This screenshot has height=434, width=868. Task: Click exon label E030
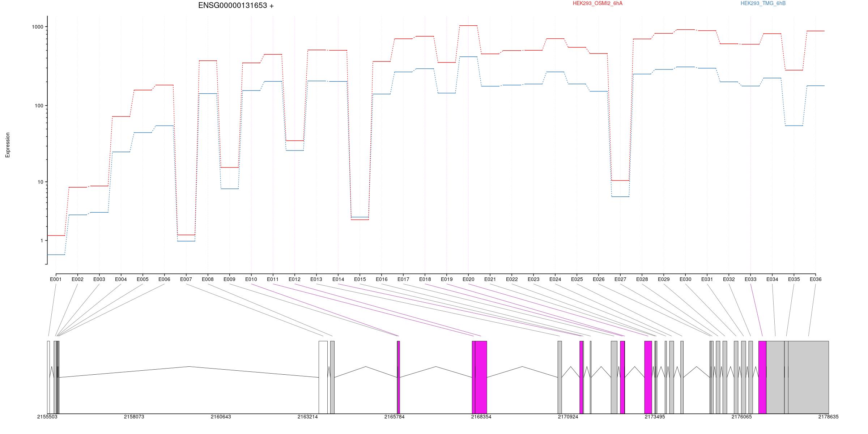(x=685, y=279)
